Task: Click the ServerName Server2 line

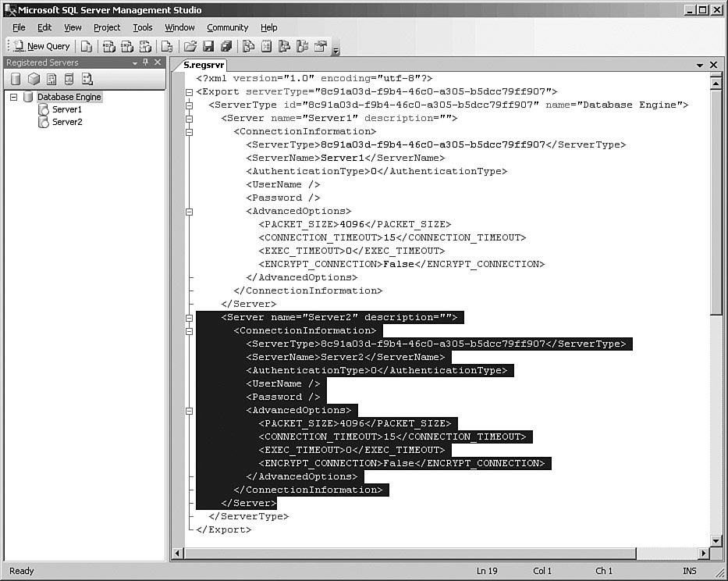Action: tap(346, 357)
